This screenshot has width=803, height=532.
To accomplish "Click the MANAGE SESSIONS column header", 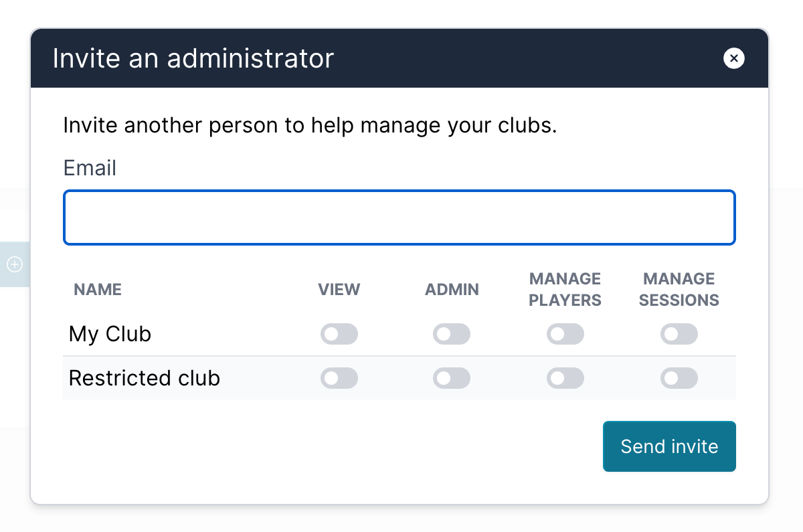I will tap(679, 290).
